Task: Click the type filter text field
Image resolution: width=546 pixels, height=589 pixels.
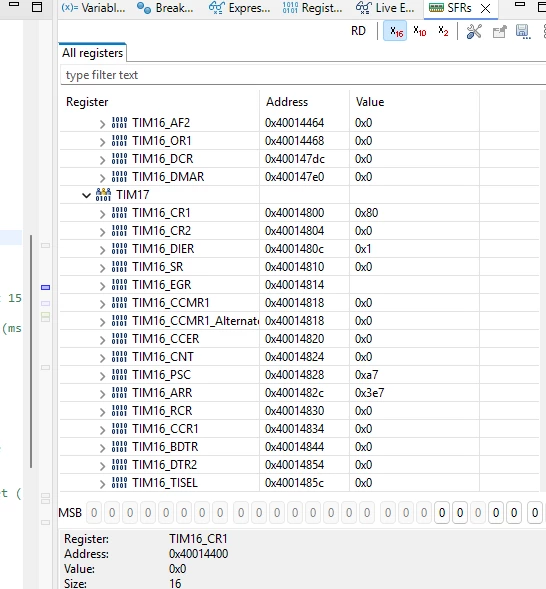Action: tap(303, 75)
